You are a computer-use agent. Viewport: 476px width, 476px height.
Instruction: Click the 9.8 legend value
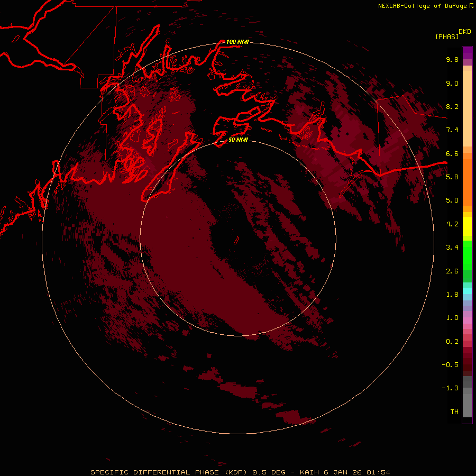[x=452, y=59]
